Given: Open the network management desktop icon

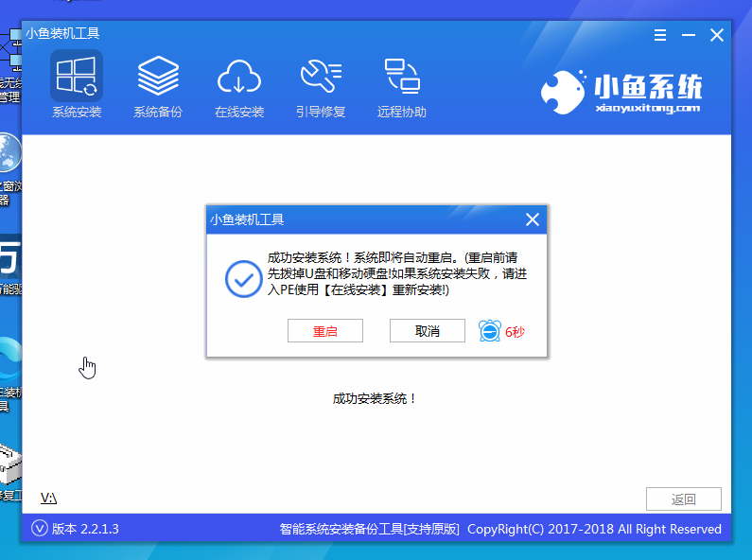Looking at the screenshot, I should coord(10,50).
